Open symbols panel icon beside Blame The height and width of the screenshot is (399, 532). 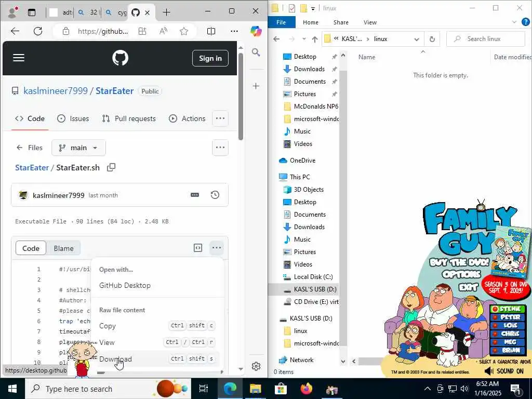pos(198,248)
